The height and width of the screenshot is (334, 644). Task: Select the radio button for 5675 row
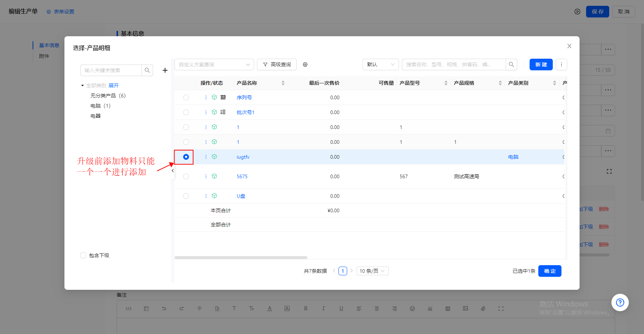click(186, 176)
